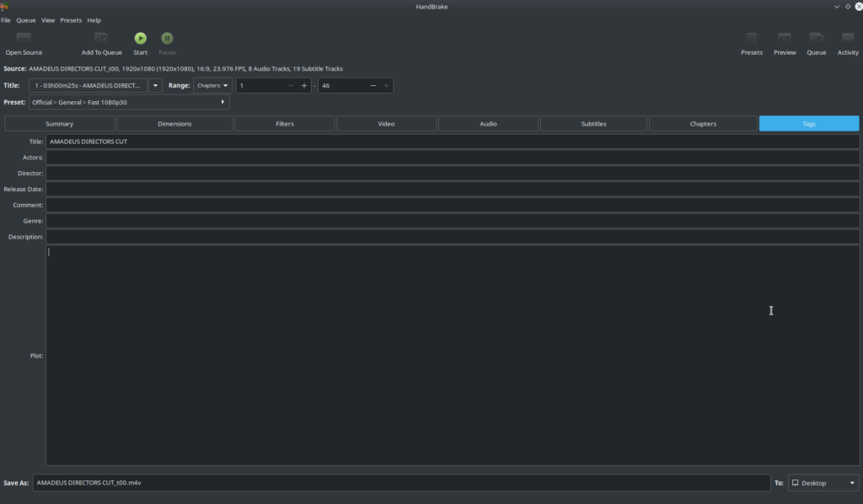Open the Range Chapters dropdown
Image resolution: width=863 pixels, height=504 pixels.
click(212, 85)
